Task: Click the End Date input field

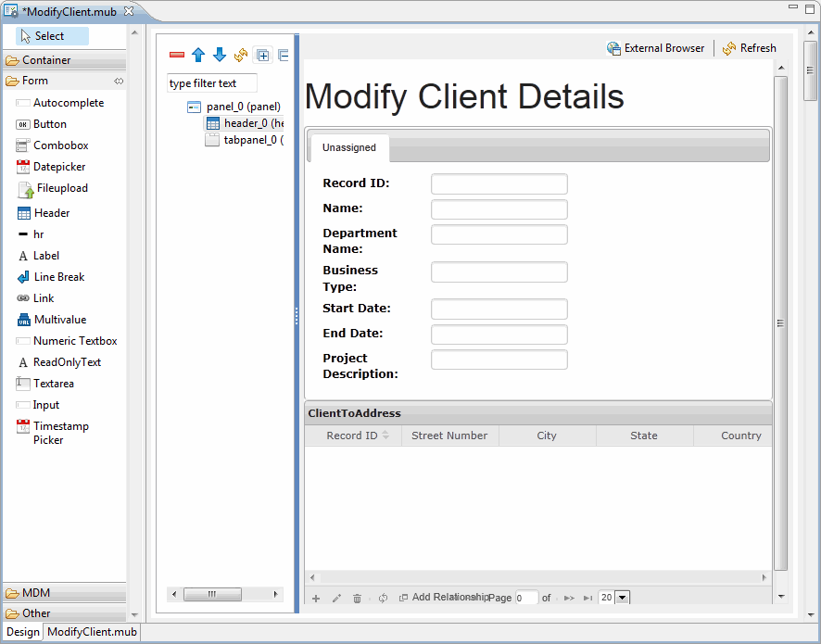Action: (x=499, y=335)
